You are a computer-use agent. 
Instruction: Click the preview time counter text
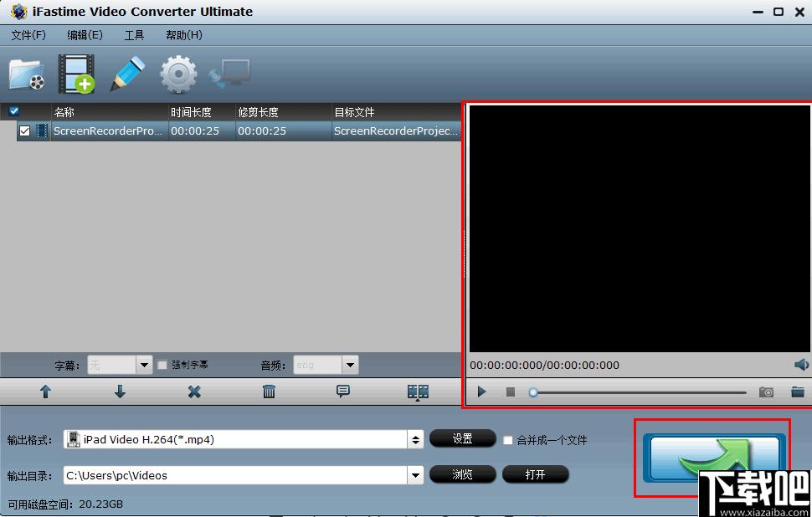tap(544, 365)
